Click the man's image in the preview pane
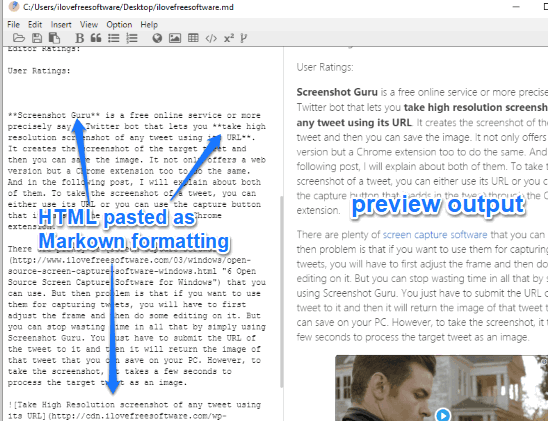The height and width of the screenshot is (421, 548). (x=441, y=388)
